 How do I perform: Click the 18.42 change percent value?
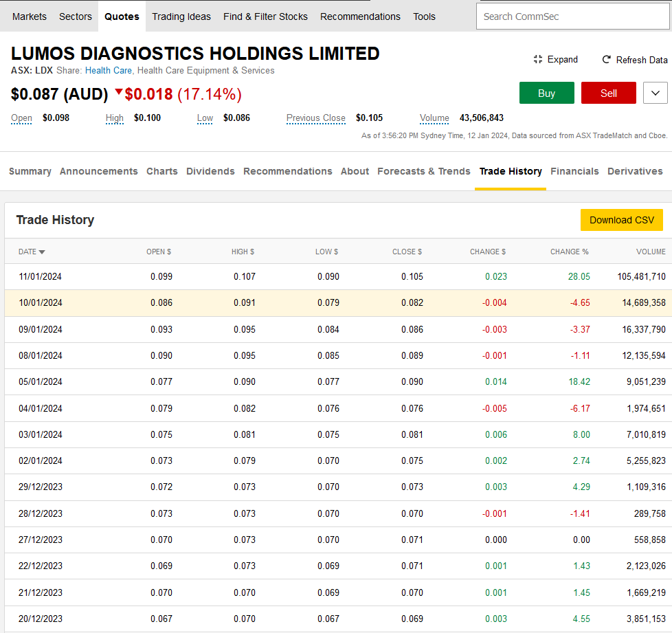point(579,382)
